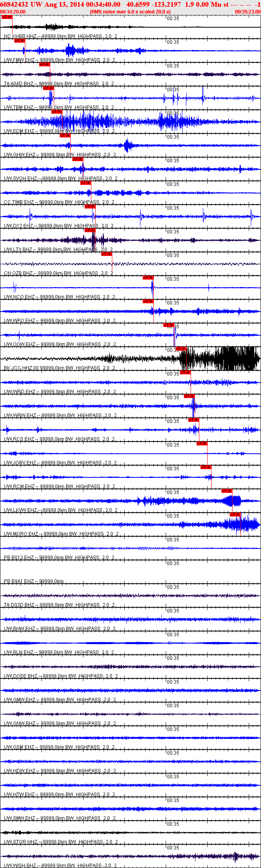Click the UW GSM EHZ station label

60,747
